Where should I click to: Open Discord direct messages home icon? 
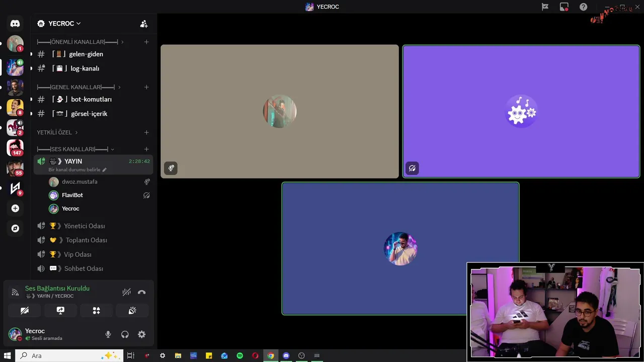(x=15, y=23)
